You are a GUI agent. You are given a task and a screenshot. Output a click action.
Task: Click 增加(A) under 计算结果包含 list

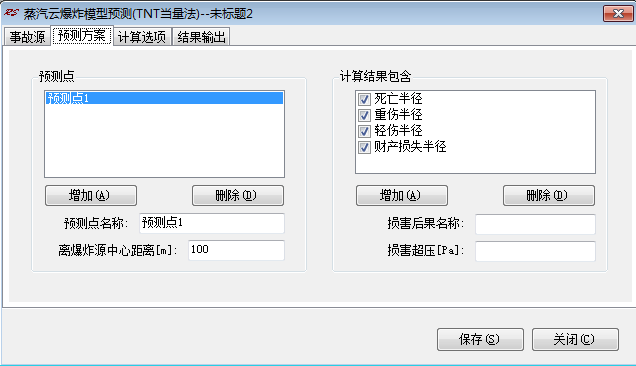click(402, 196)
